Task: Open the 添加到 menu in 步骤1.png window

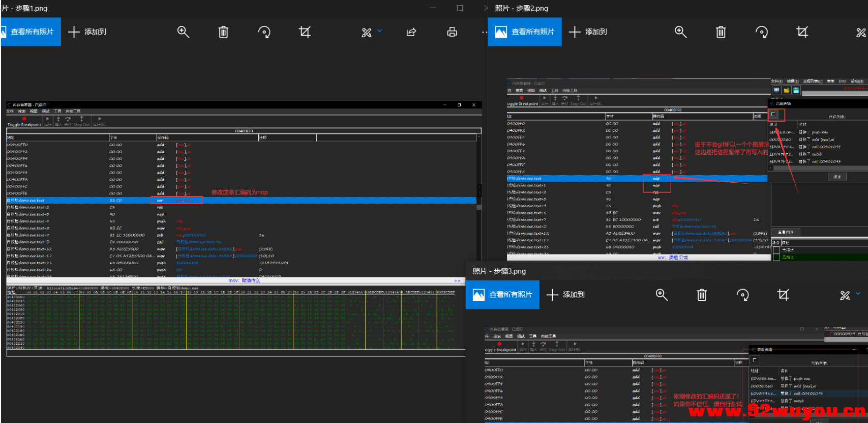Action: click(x=87, y=32)
